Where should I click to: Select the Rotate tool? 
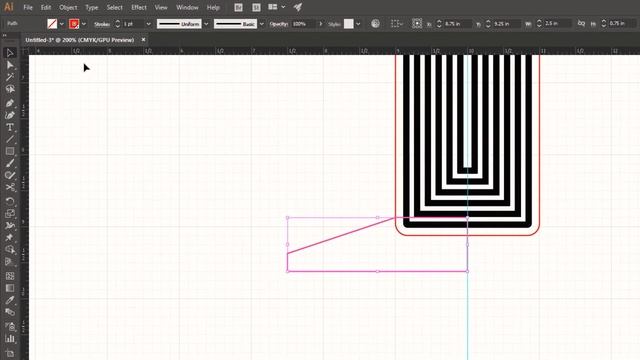(10, 201)
